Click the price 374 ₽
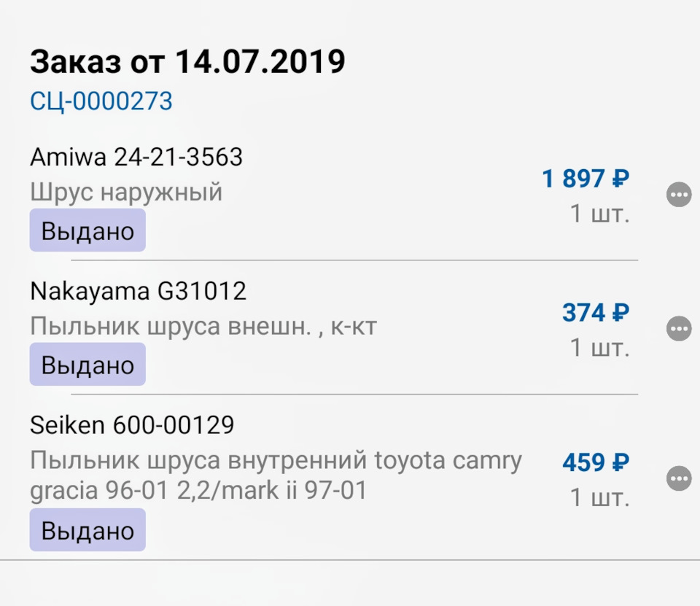The width and height of the screenshot is (700, 606). [594, 314]
